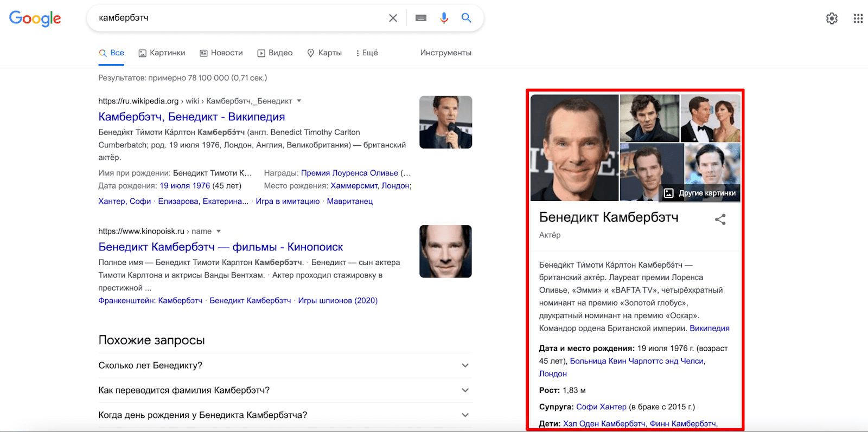Switch to Картинки tab

[162, 53]
